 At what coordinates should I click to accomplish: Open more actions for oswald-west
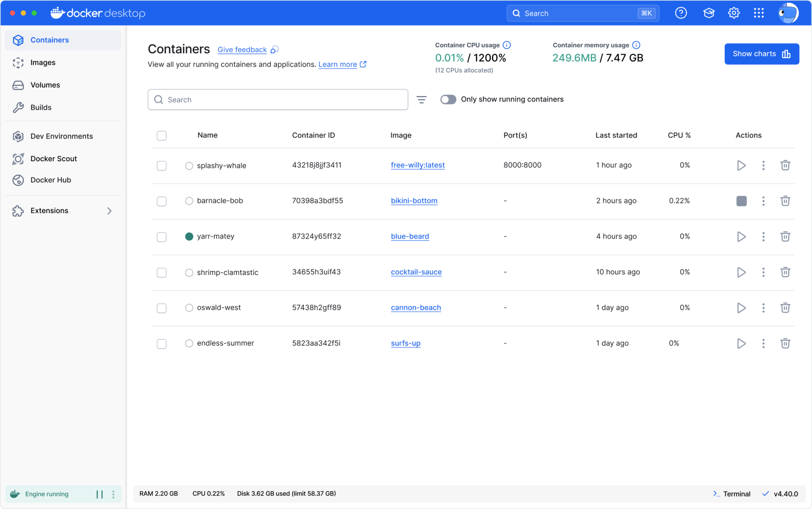point(764,308)
